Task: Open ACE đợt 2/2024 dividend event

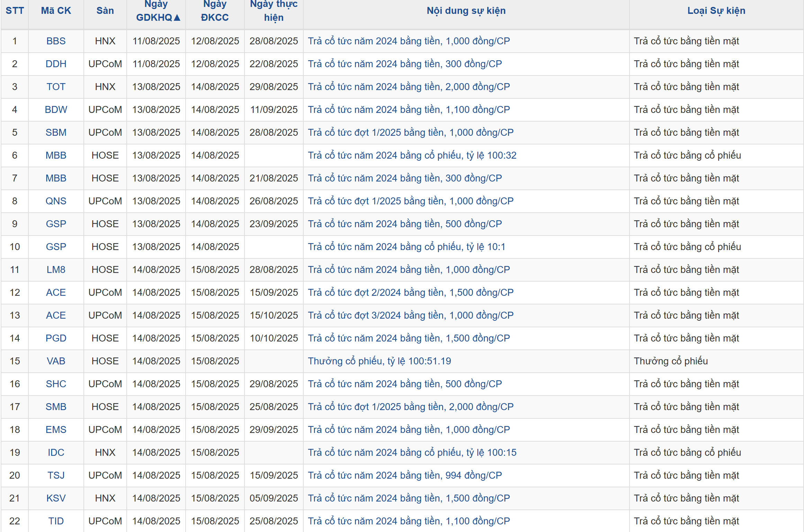Action: pos(411,293)
